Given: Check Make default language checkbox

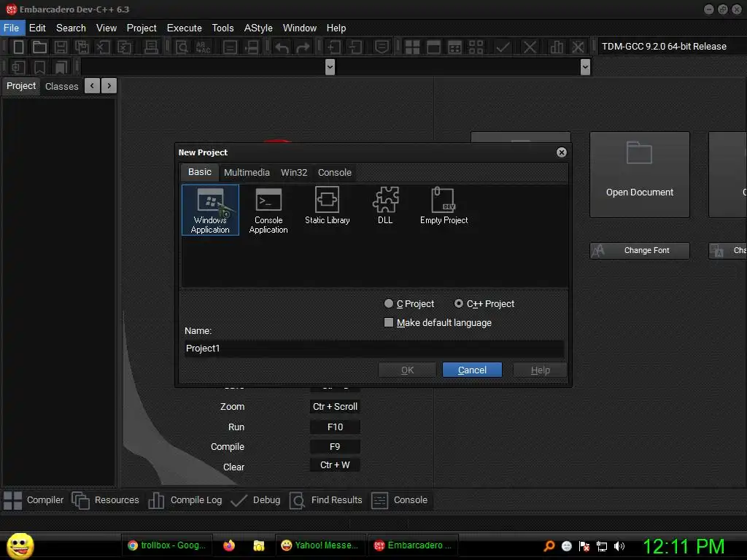Looking at the screenshot, I should [389, 323].
